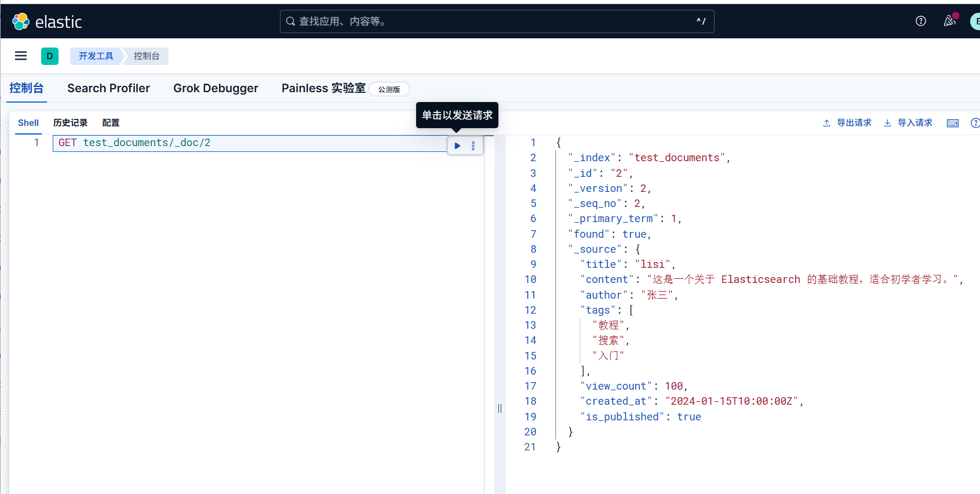The image size is (980, 494).
Task: Switch to the 配置 settings tab
Action: pyautogui.click(x=111, y=123)
